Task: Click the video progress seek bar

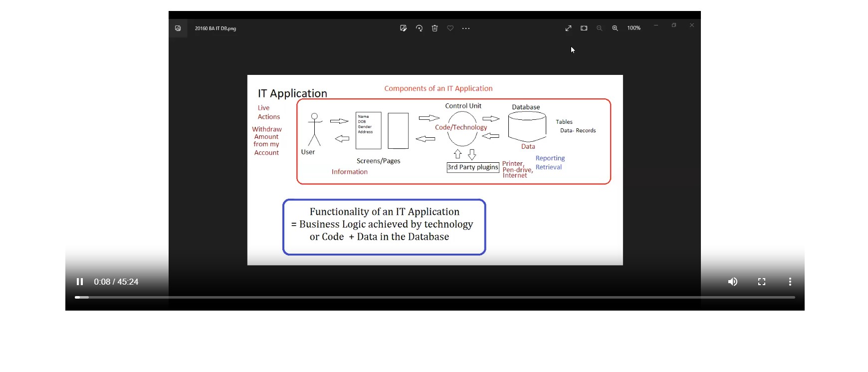Action: tap(434, 297)
